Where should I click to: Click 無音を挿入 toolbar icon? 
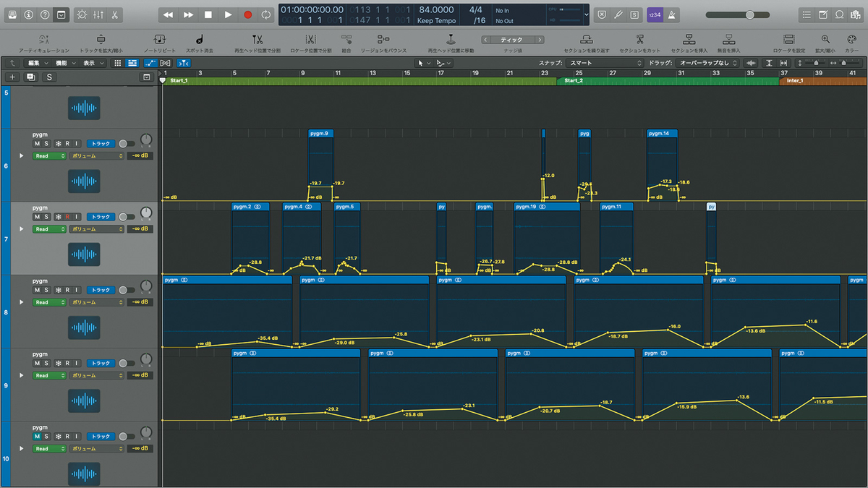pyautogui.click(x=728, y=39)
